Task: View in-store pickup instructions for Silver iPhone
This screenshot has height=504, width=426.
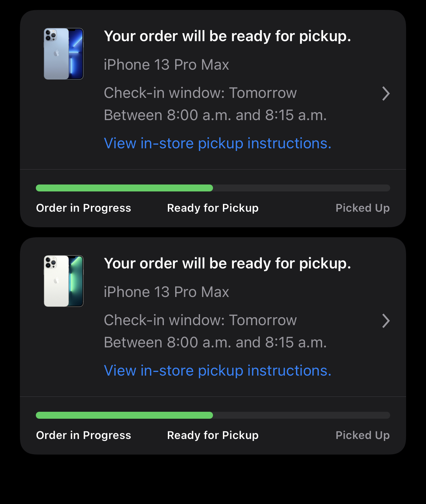Action: pyautogui.click(x=218, y=371)
